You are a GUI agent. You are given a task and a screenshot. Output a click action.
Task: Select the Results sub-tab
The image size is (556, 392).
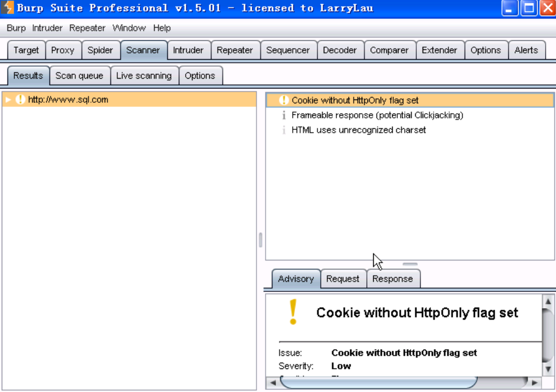point(28,76)
